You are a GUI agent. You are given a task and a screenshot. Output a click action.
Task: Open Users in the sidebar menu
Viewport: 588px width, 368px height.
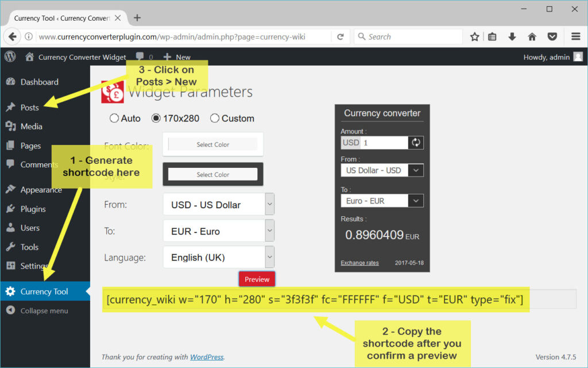coord(30,228)
